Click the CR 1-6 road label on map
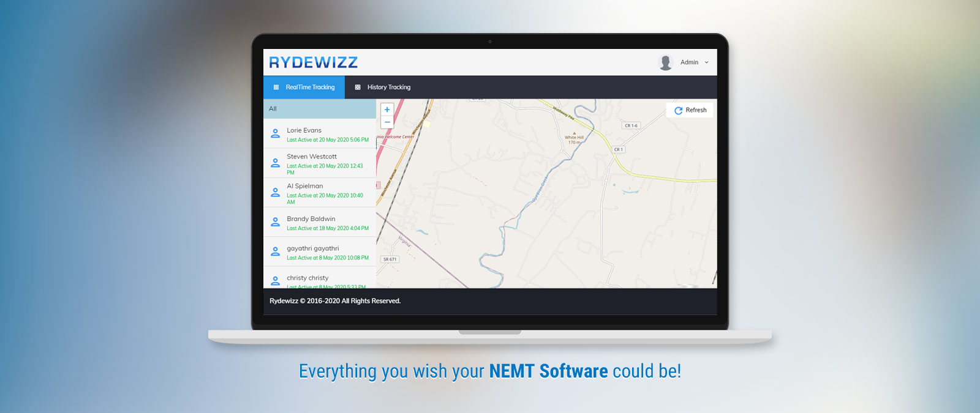 631,125
